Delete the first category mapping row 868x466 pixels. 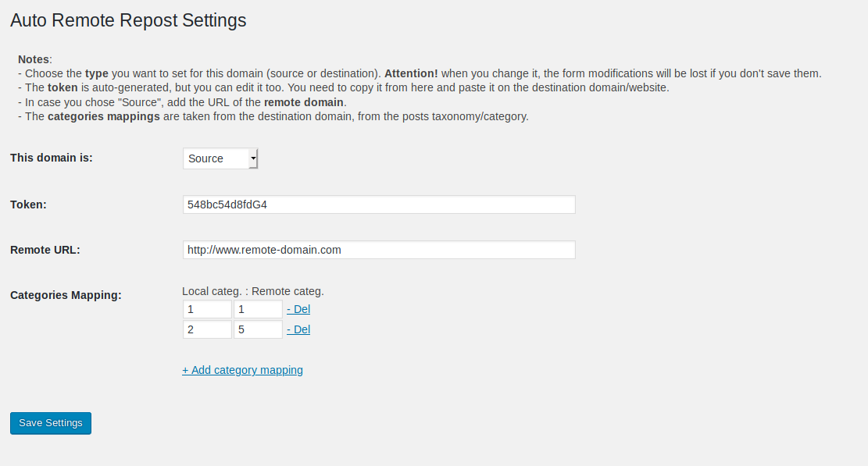click(x=298, y=309)
